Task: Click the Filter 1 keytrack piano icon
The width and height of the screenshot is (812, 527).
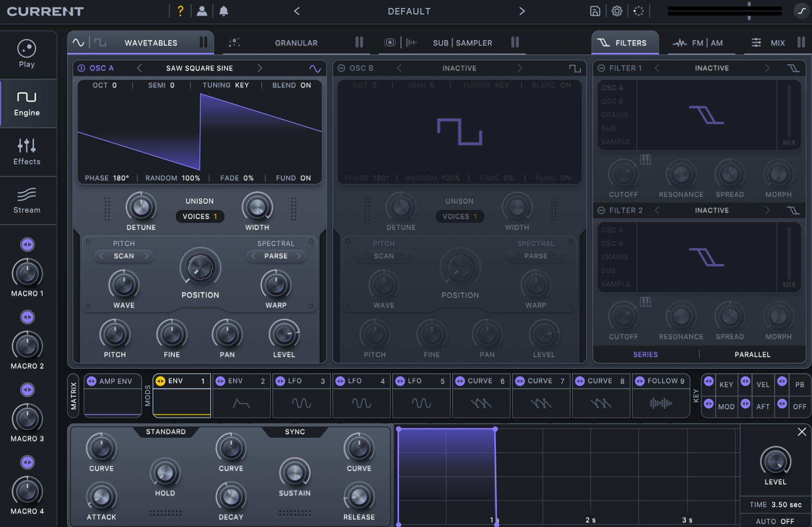Action: (645, 159)
